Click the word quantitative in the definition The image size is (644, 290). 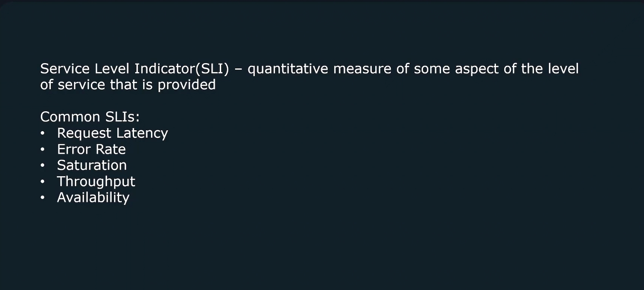(x=288, y=69)
